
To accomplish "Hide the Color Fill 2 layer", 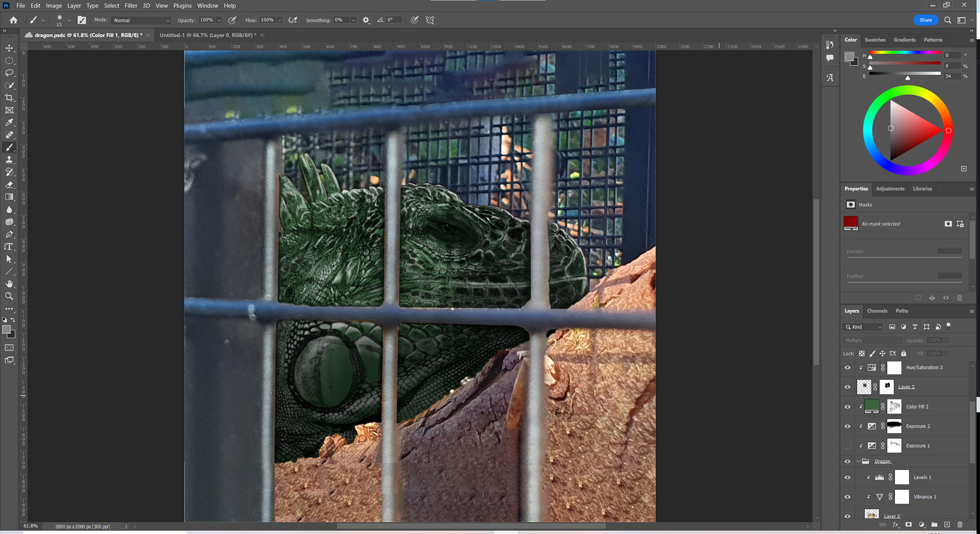I will 847,407.
